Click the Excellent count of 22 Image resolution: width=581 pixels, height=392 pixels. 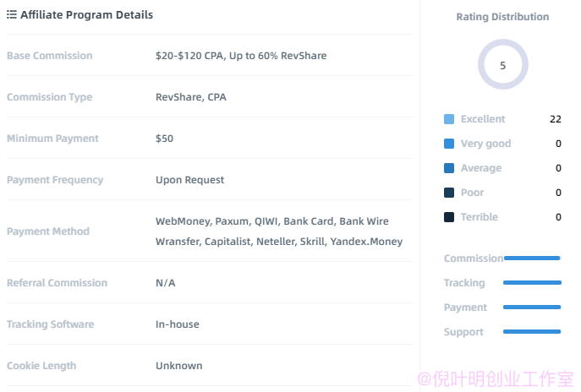coord(556,119)
